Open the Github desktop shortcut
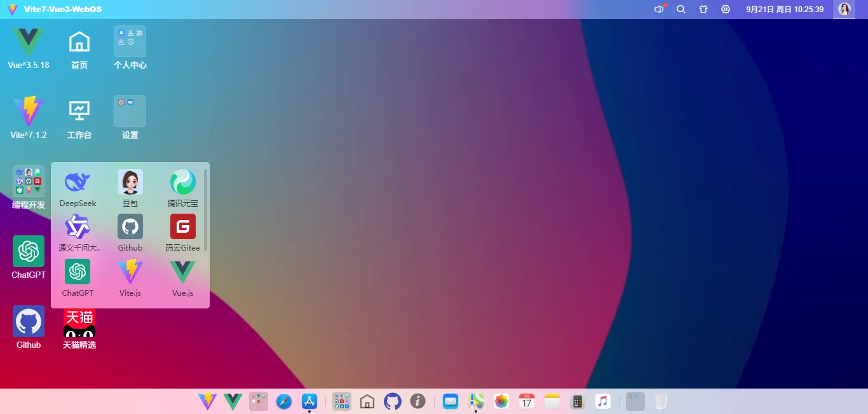Viewport: 868px width, 414px height. click(x=28, y=321)
